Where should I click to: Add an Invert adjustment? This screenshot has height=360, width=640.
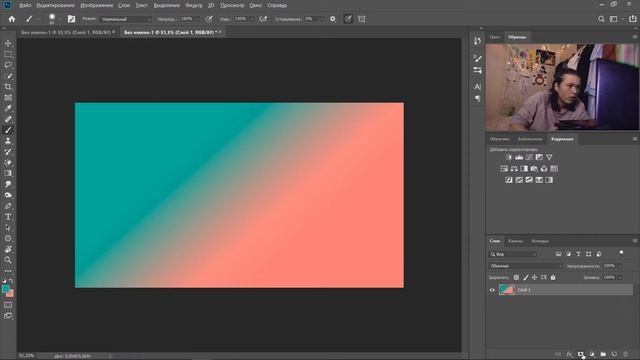(x=509, y=180)
